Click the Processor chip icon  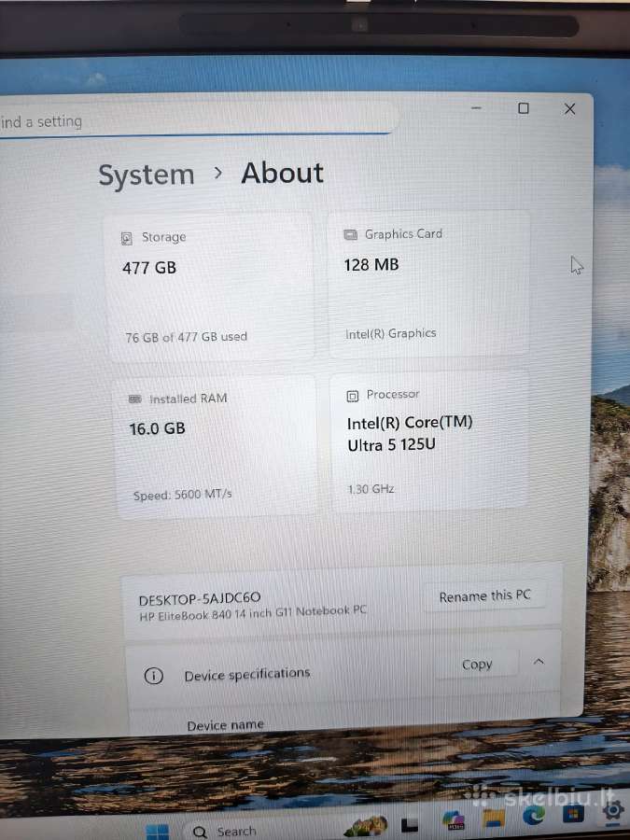353,396
